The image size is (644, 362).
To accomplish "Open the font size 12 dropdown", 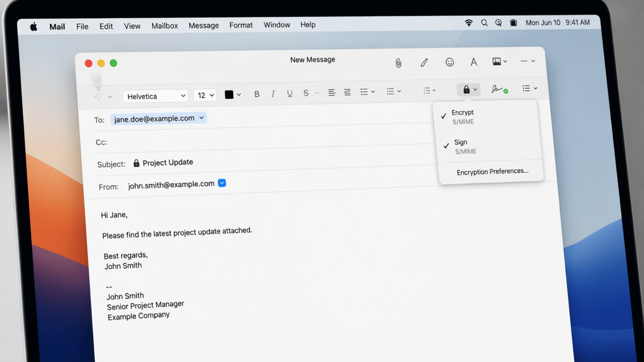I will click(x=205, y=95).
